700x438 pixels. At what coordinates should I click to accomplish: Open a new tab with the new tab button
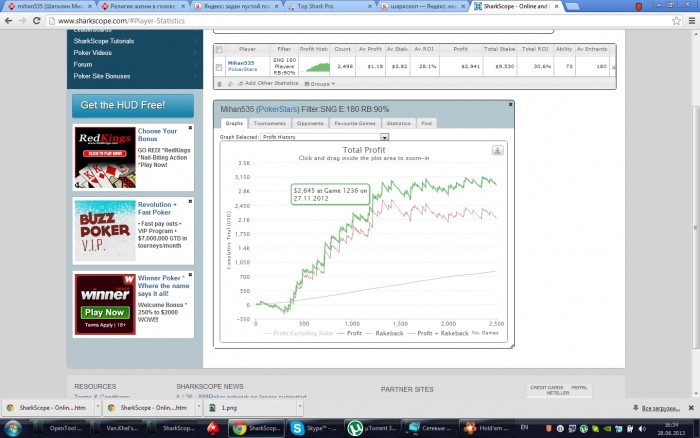(x=572, y=6)
